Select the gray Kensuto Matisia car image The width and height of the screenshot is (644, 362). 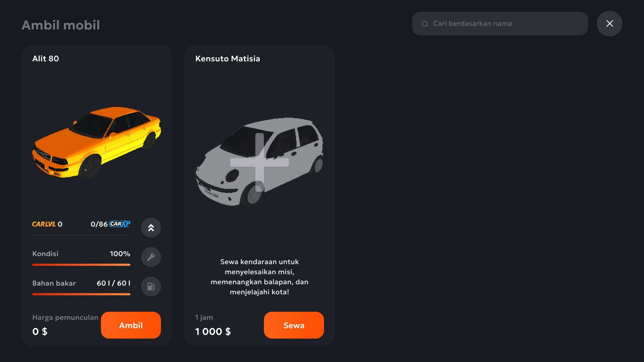point(260,162)
